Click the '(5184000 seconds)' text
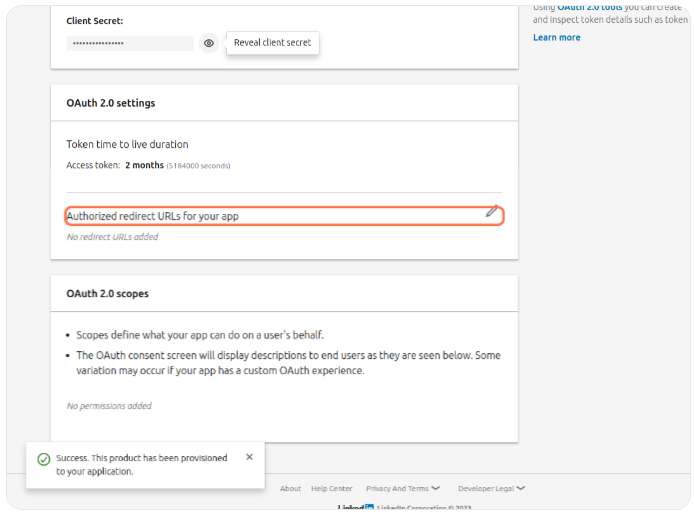This screenshot has height=514, width=694. pyautogui.click(x=198, y=166)
